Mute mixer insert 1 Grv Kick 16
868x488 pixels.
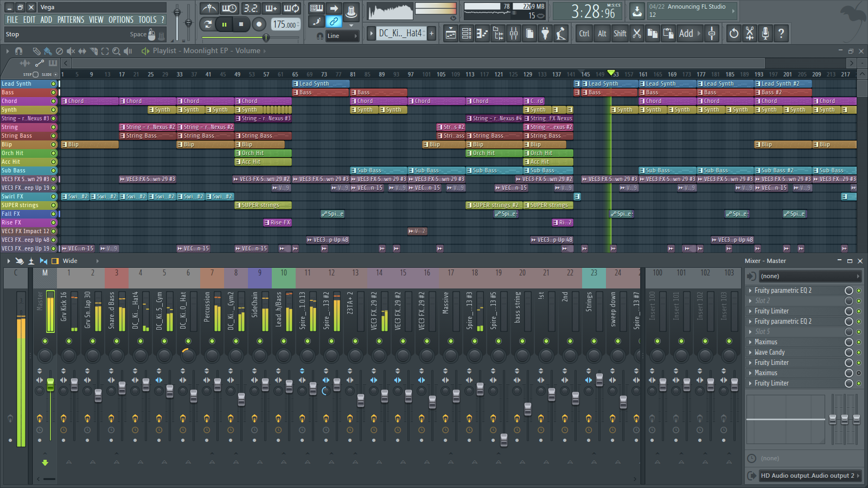coord(69,341)
